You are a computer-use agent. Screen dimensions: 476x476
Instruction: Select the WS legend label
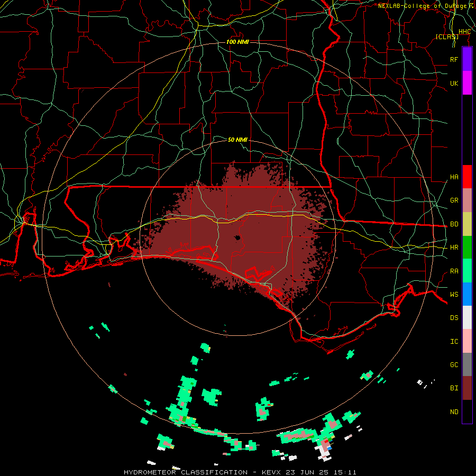(x=454, y=295)
